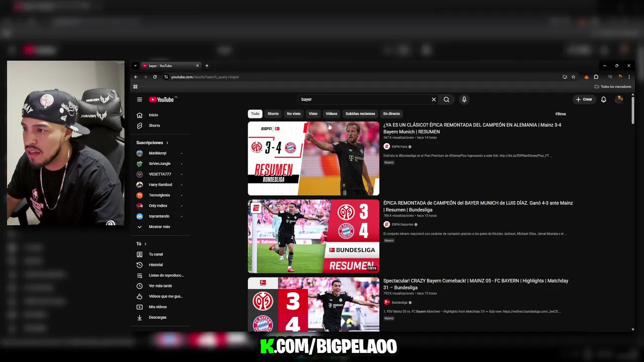Open ESPN Fans channel link
Image resolution: width=644 pixels, height=362 pixels.
(x=399, y=147)
